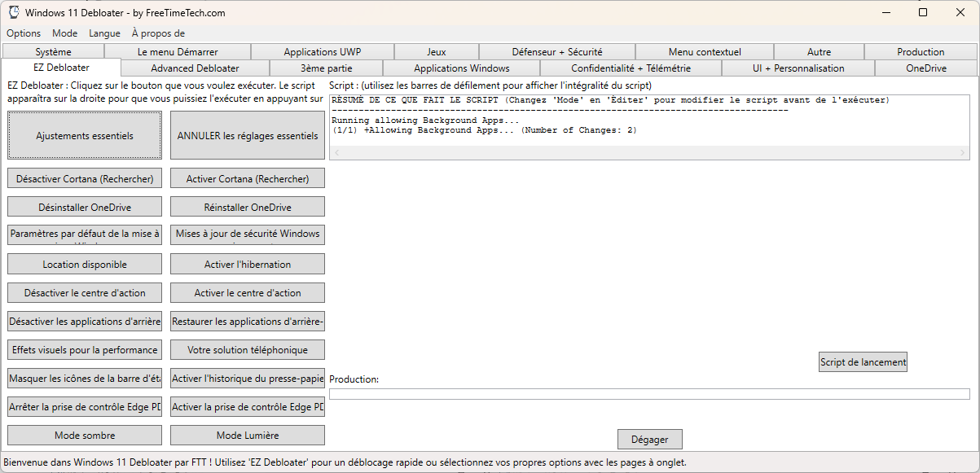Click Désactiver Cortana (Rechercher)
Image resolution: width=980 pixels, height=473 pixels.
pyautogui.click(x=85, y=178)
